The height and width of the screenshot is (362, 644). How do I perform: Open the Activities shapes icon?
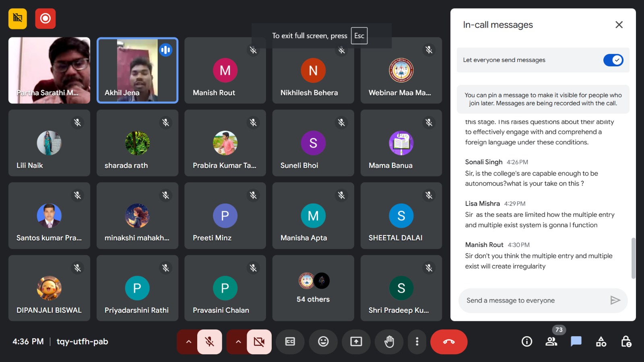coord(601,341)
